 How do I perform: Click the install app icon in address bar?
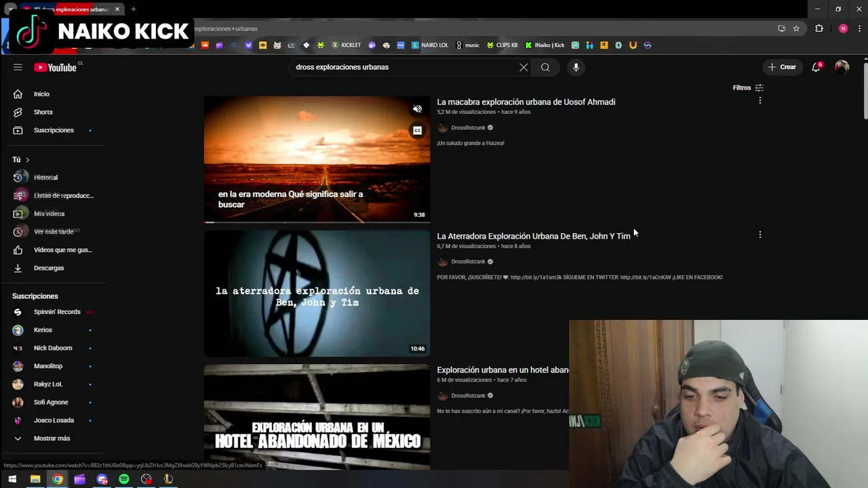tap(782, 28)
